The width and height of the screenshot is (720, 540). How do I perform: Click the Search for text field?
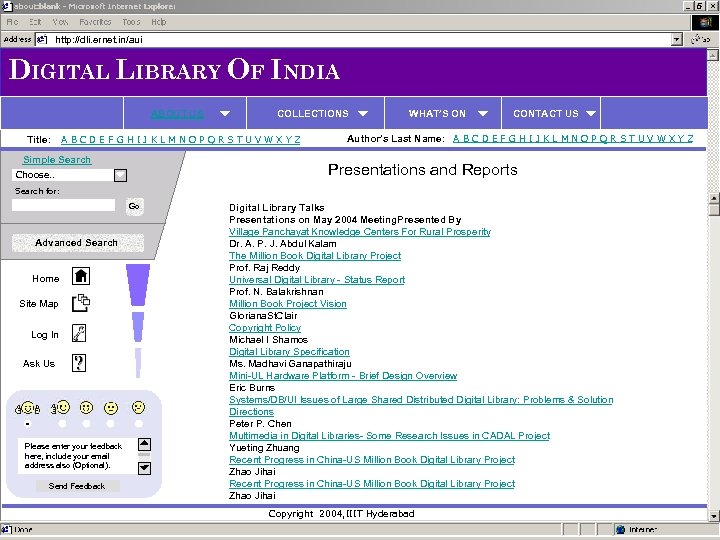(63, 205)
